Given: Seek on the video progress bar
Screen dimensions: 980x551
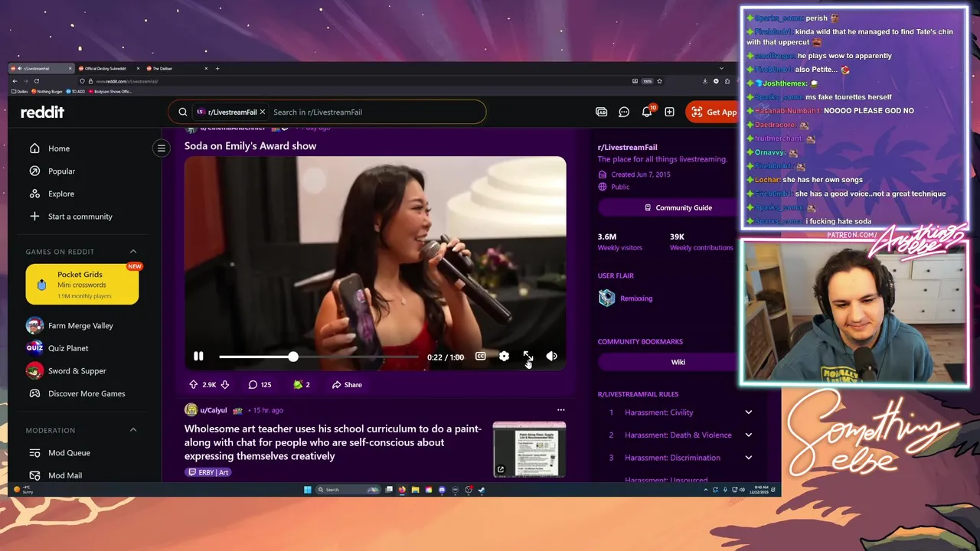Looking at the screenshot, I should 318,357.
